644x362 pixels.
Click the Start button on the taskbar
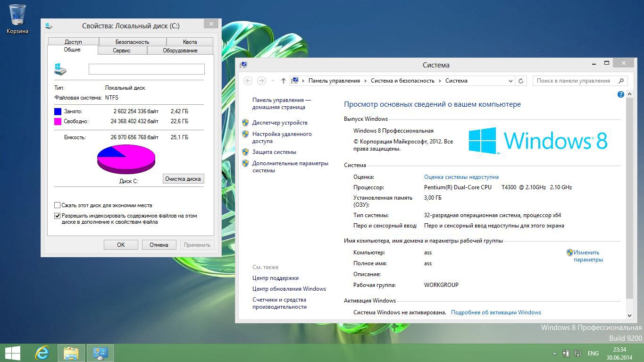point(12,353)
